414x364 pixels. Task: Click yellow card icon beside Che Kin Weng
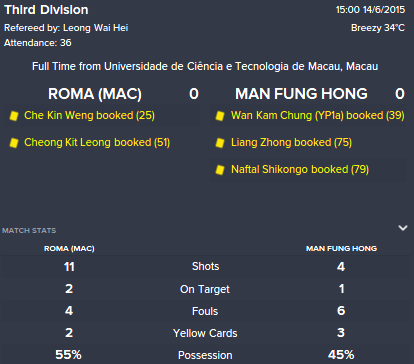tap(14, 116)
